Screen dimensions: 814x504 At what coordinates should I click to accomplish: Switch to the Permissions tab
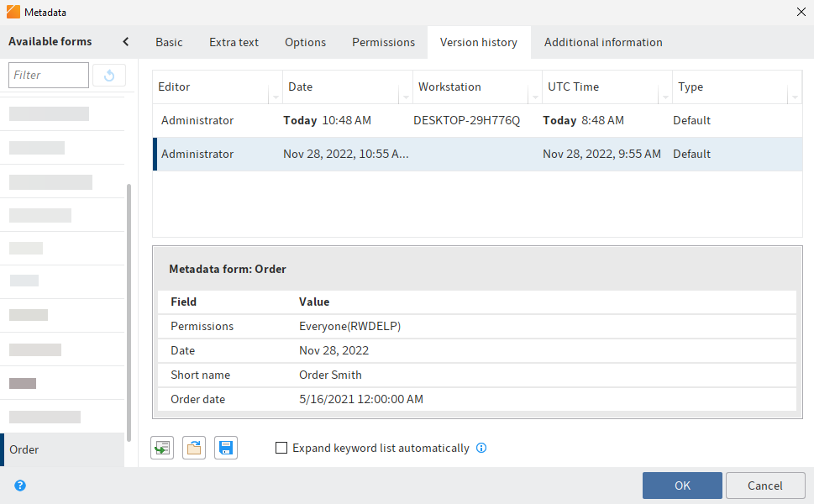pyautogui.click(x=383, y=42)
